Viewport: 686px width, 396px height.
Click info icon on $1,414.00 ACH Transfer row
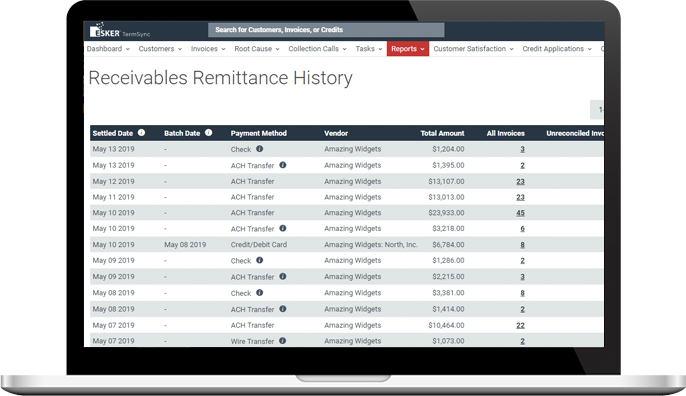283,309
